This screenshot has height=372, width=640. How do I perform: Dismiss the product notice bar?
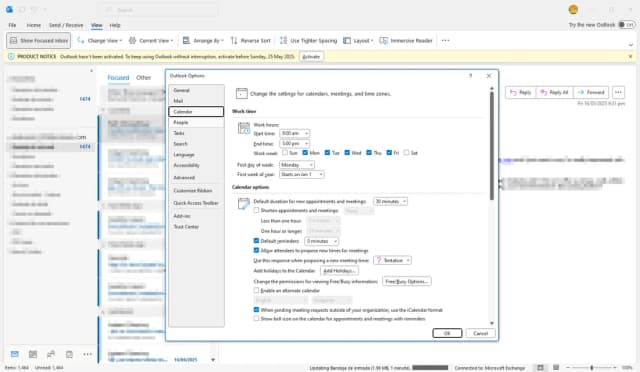[x=631, y=56]
